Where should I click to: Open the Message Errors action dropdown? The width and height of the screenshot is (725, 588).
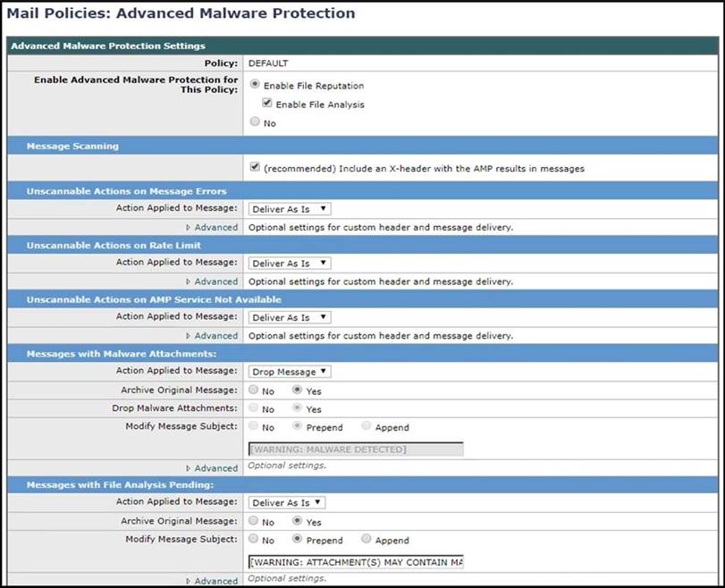[290, 209]
